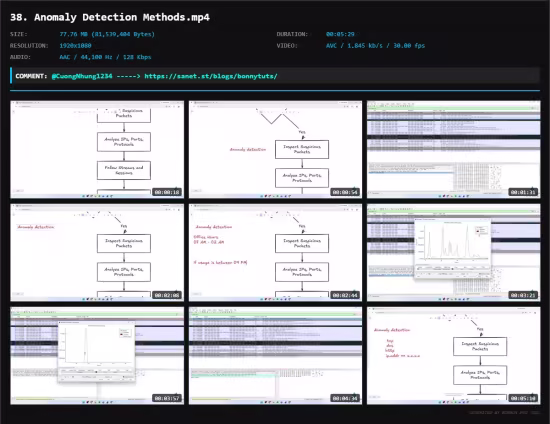Viewport: 550px width, 424px height.
Task: Open the thumbnail stamped 00:05:10
Action: click(454, 356)
